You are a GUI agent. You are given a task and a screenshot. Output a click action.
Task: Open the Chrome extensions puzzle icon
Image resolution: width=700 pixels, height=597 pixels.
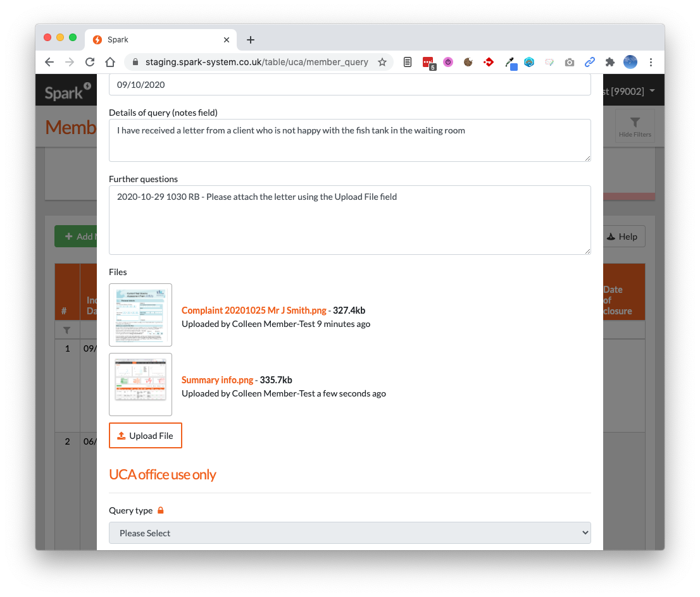pos(609,62)
